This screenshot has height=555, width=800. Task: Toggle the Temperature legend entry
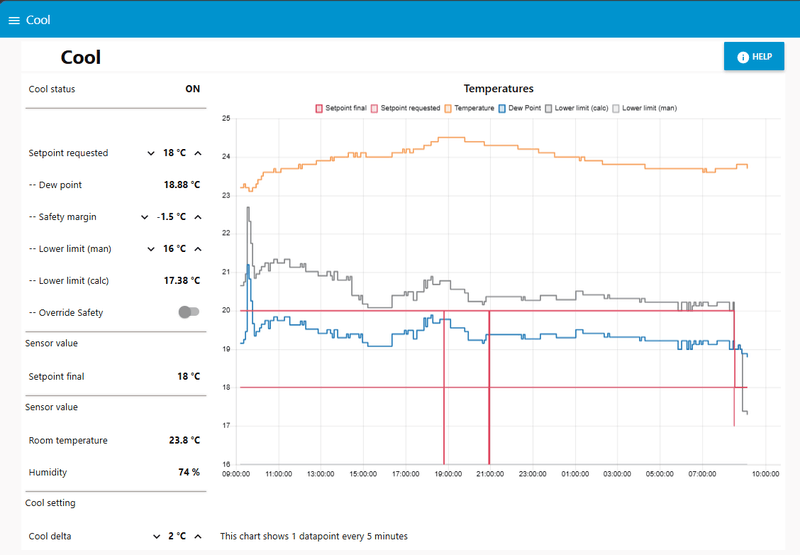click(469, 108)
